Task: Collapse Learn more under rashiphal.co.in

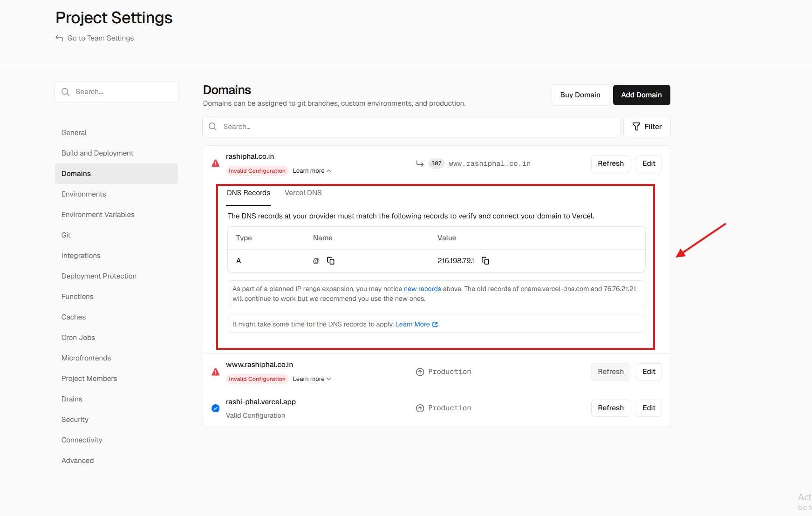Action: [x=312, y=171]
